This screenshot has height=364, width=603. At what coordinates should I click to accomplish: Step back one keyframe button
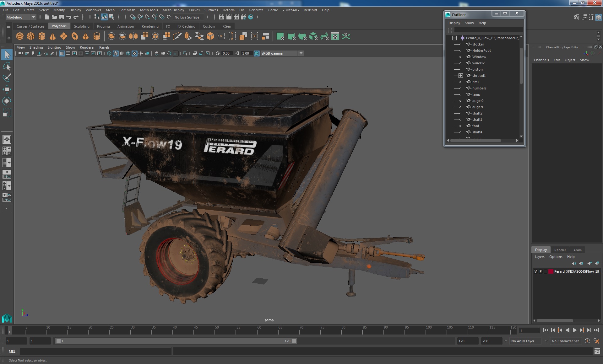[x=560, y=330]
